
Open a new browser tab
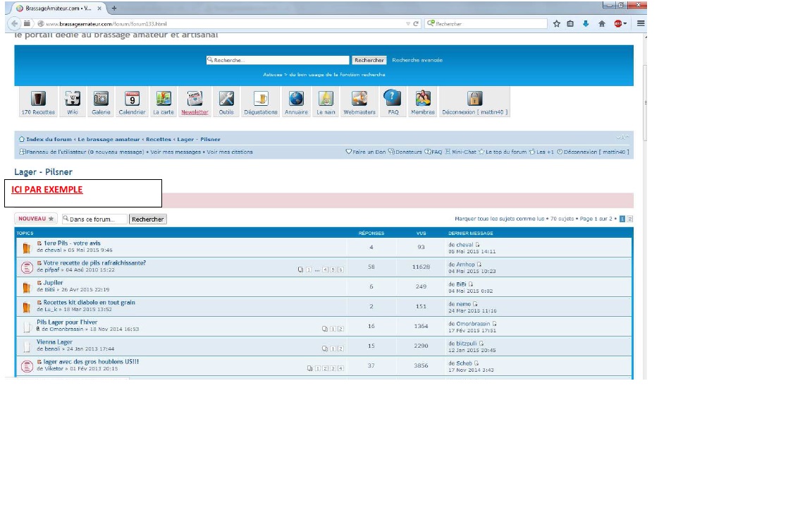114,8
